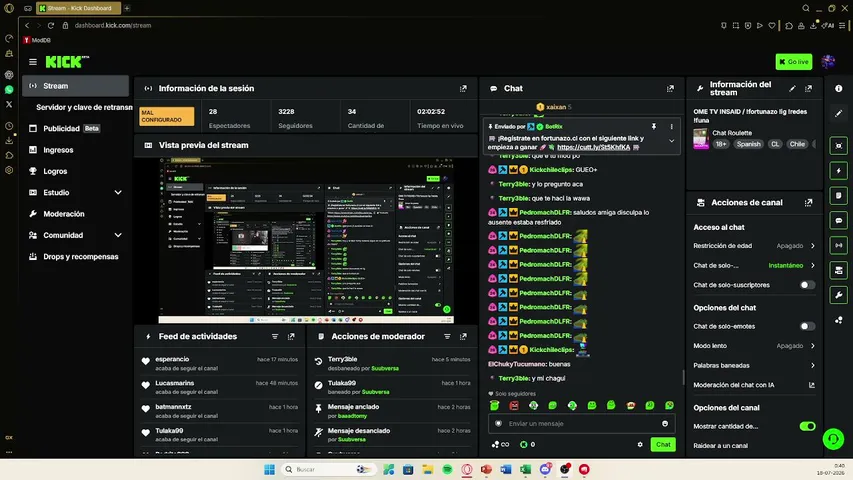Open user avatar menu at top right
This screenshot has height=480, width=853.
(828, 61)
